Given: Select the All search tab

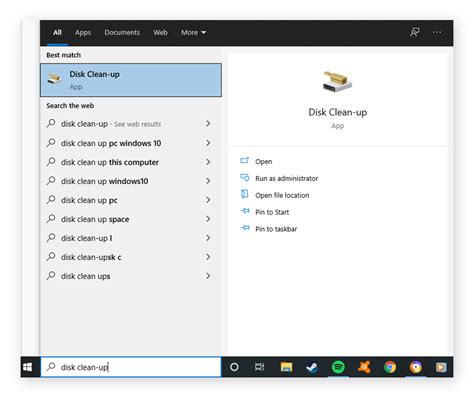Looking at the screenshot, I should coord(57,32).
